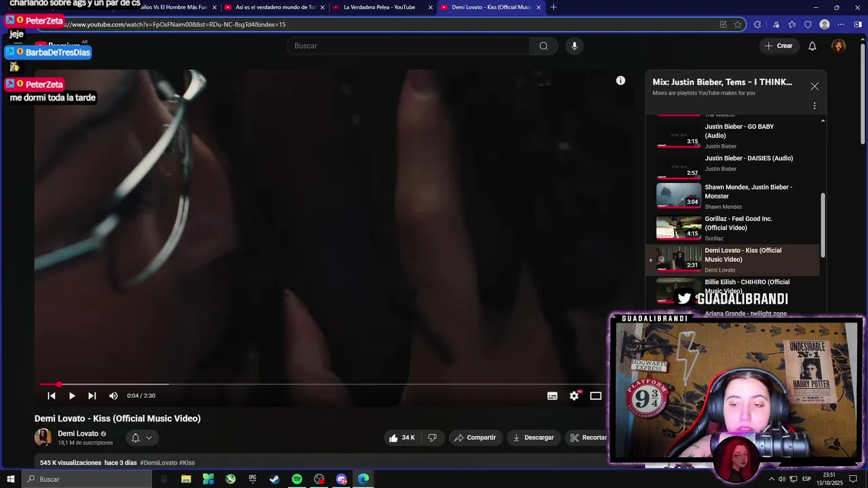Open browser essentials shield icon
This screenshot has height=488, width=868.
[808, 24]
